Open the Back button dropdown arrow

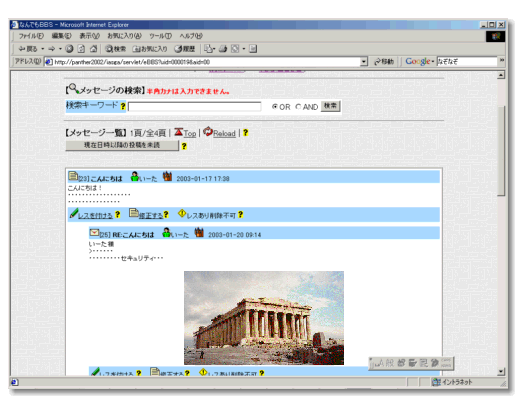pos(43,49)
